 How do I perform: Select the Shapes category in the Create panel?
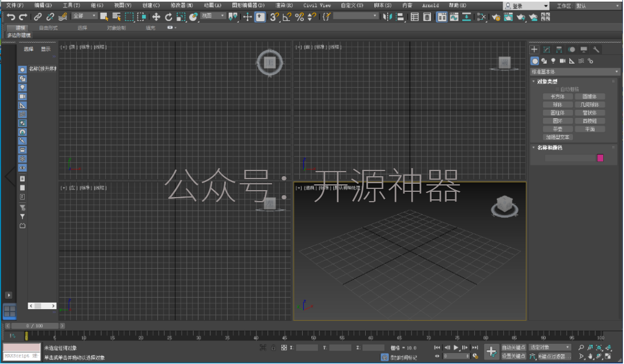point(544,61)
